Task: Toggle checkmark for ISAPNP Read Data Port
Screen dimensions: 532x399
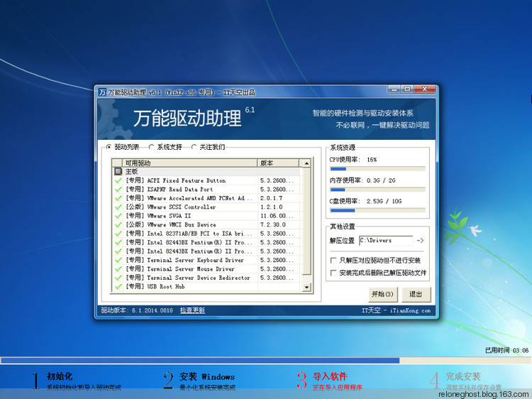Action: coord(118,190)
